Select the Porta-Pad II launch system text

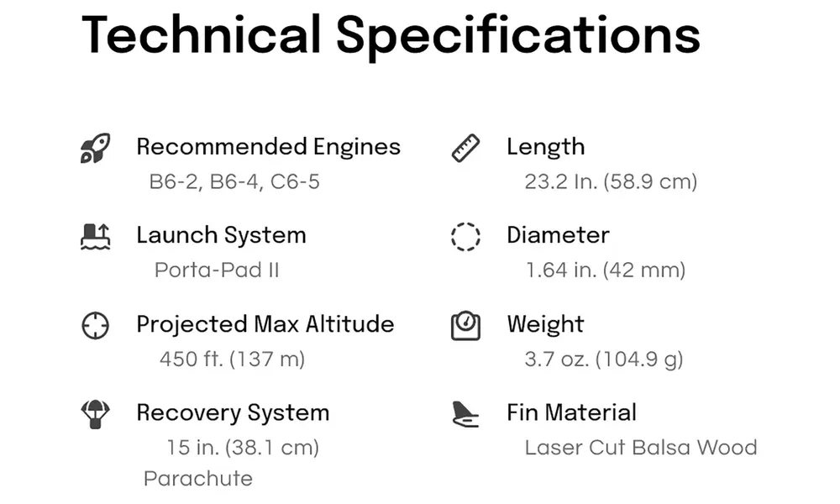[217, 270]
